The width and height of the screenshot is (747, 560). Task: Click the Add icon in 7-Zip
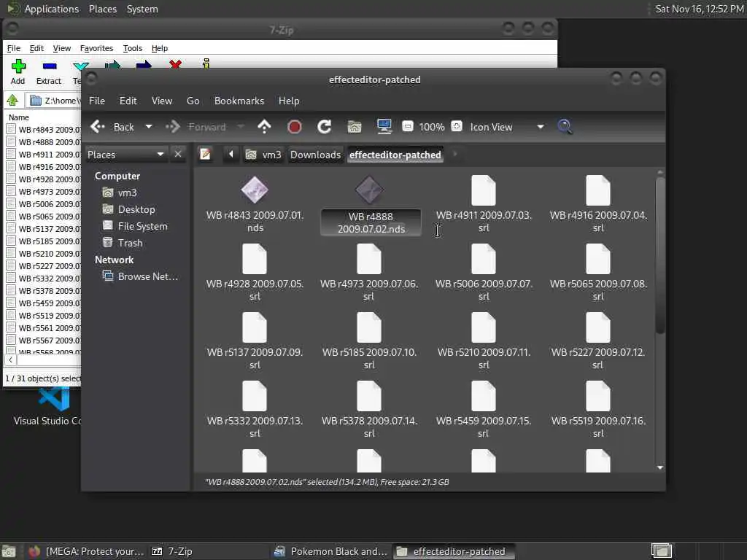[18, 66]
